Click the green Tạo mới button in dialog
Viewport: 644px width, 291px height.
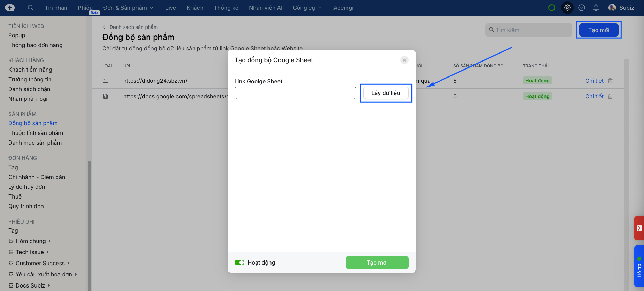(x=377, y=262)
